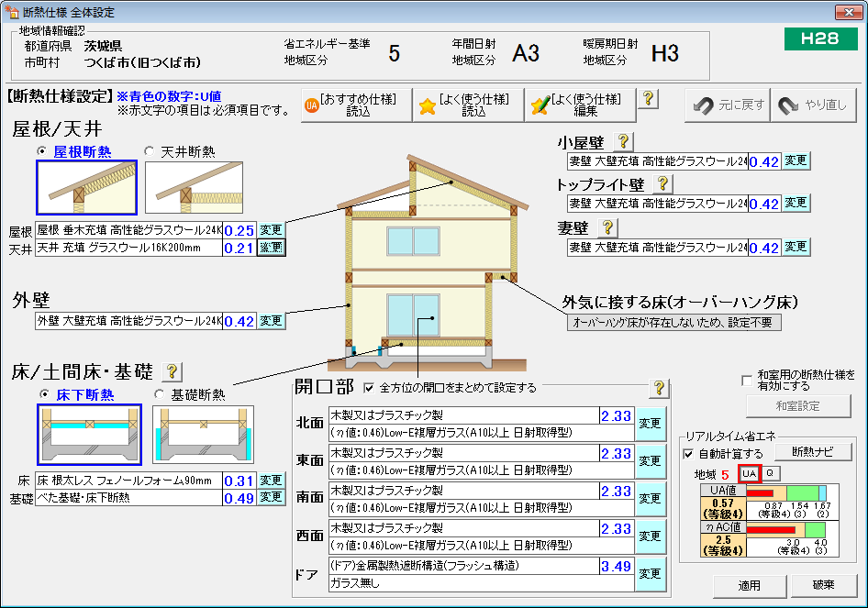The width and height of the screenshot is (868, 608).
Task: Load the おすすめ仕様 recommended preset
Action: pos(357,105)
